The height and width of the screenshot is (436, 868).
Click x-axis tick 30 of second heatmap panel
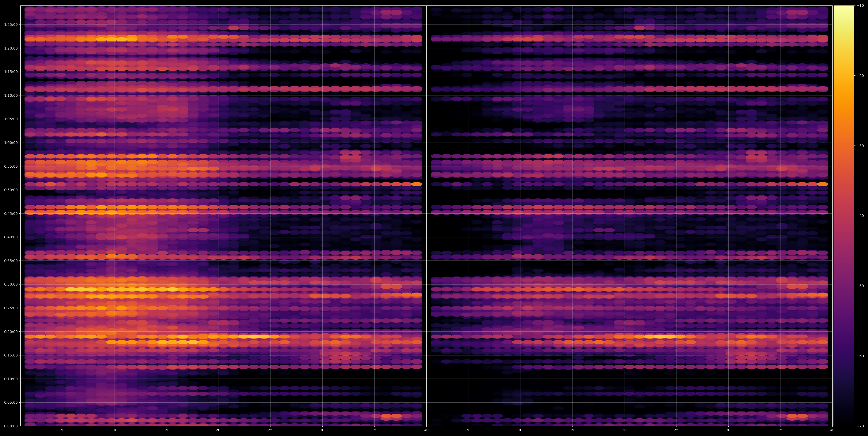click(728, 430)
